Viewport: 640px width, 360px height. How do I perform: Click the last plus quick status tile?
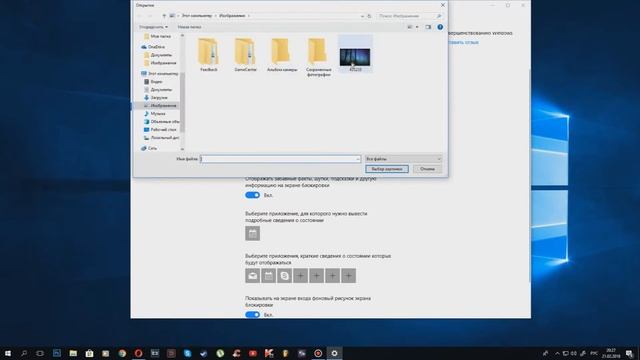348,276
